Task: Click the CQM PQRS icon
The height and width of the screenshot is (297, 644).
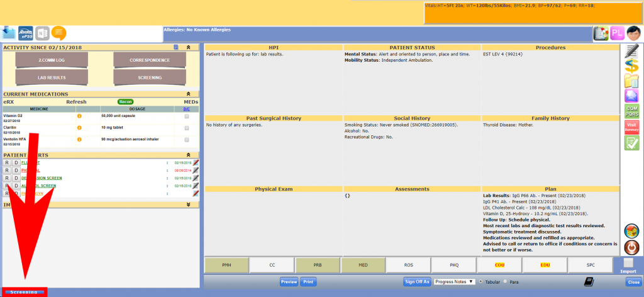Action: (x=631, y=111)
